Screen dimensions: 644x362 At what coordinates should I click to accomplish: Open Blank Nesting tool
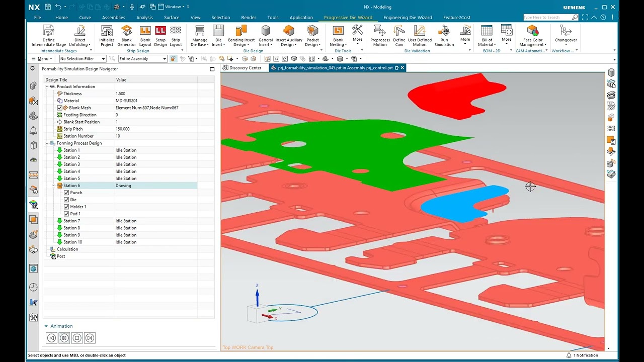338,36
